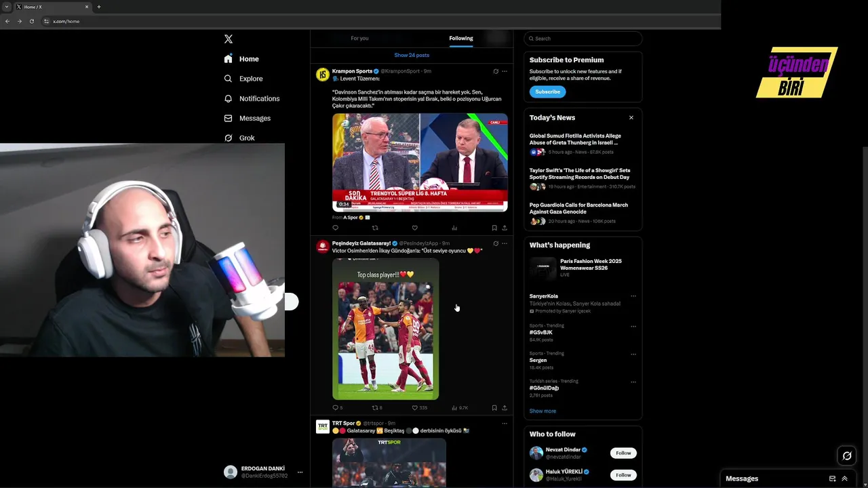Open Grok from the left sidebar

239,138
